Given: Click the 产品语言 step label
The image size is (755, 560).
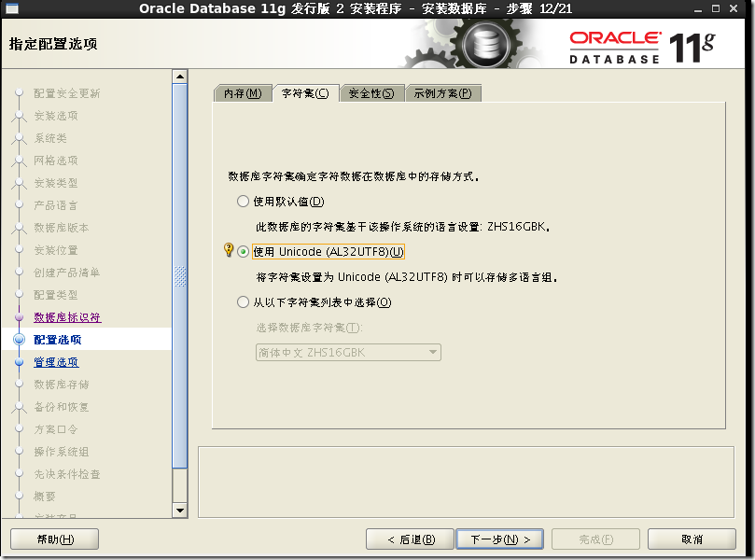Looking at the screenshot, I should coord(56,205).
